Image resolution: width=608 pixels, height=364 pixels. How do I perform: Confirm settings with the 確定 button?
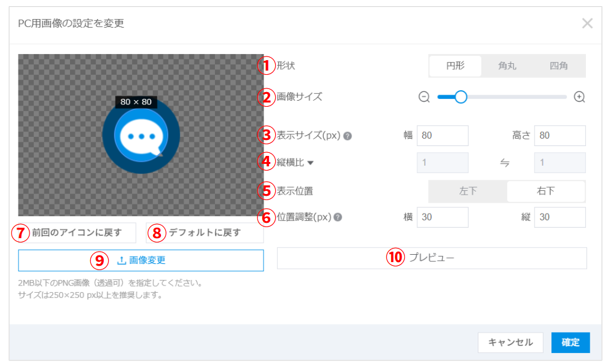pyautogui.click(x=571, y=343)
